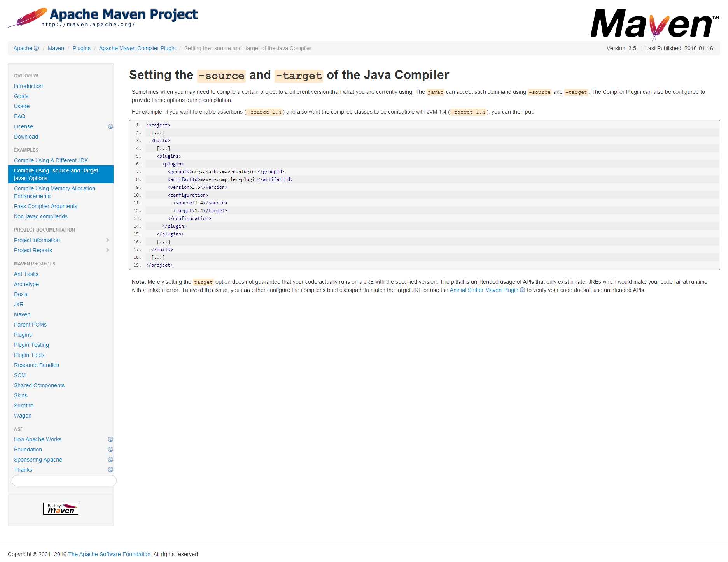The height and width of the screenshot is (562, 728).
Task: Click the external link icon beside Apache breadcrumb
Action: coord(37,48)
